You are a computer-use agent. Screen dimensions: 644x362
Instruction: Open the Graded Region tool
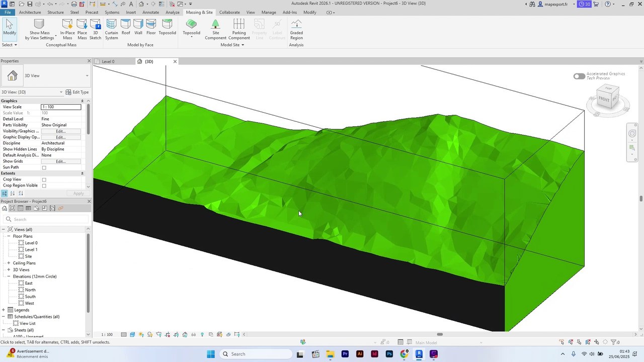point(296,30)
